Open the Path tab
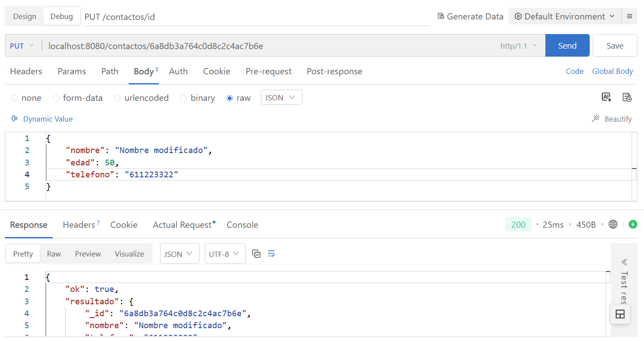This screenshot has width=644, height=341. click(x=110, y=71)
